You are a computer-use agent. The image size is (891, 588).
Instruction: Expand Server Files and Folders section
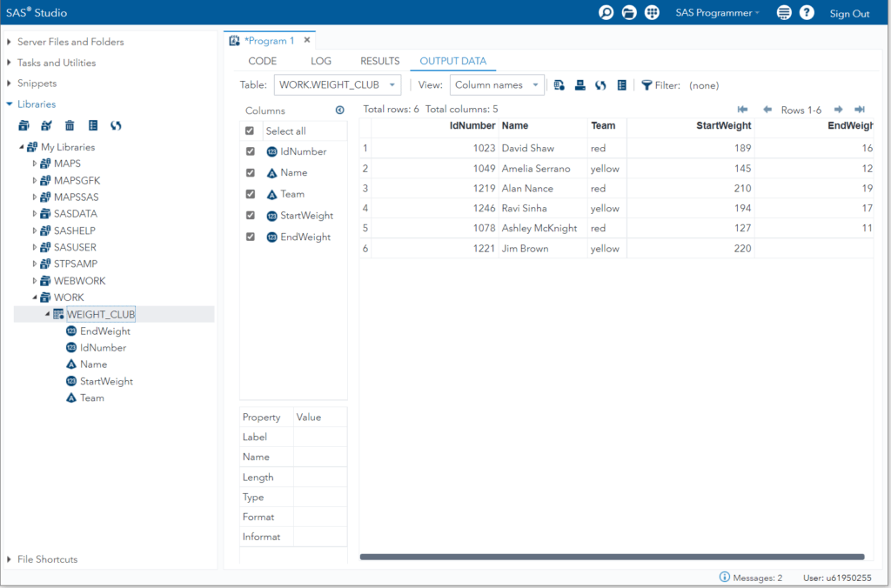(9, 42)
